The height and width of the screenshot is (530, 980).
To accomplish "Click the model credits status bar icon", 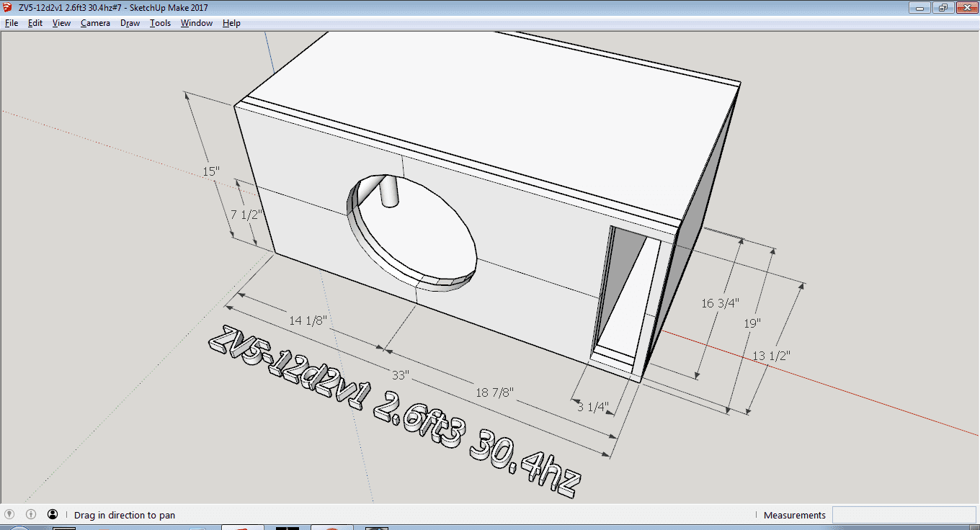I will point(31,515).
